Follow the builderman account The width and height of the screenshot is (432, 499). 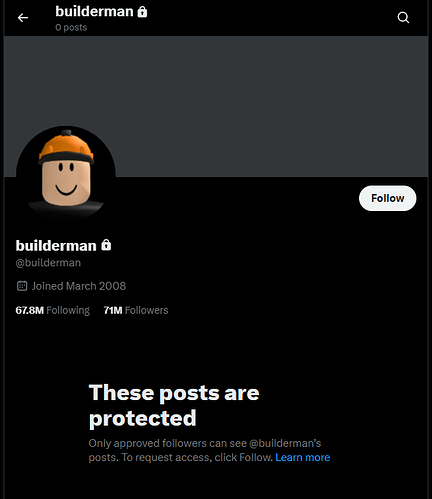[x=387, y=198]
